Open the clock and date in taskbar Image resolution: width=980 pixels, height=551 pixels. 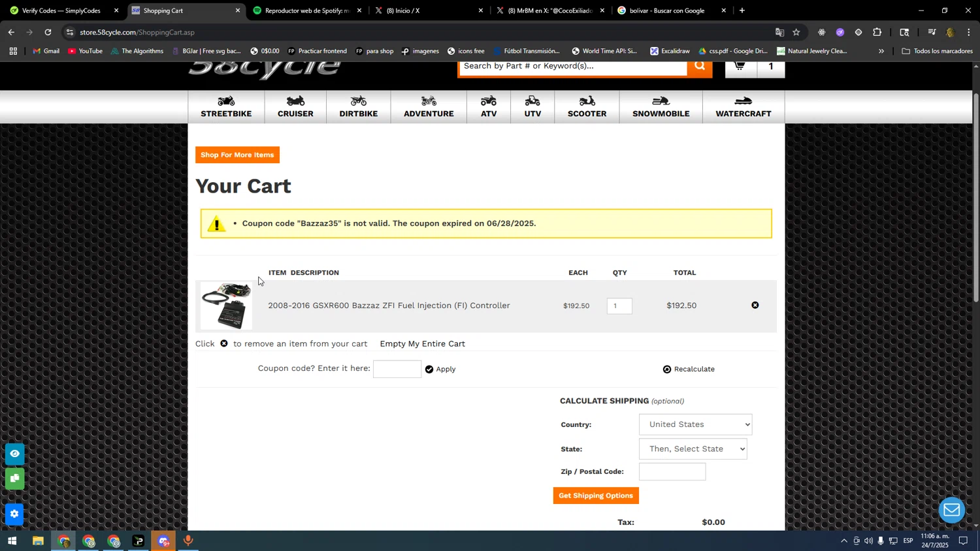click(935, 541)
